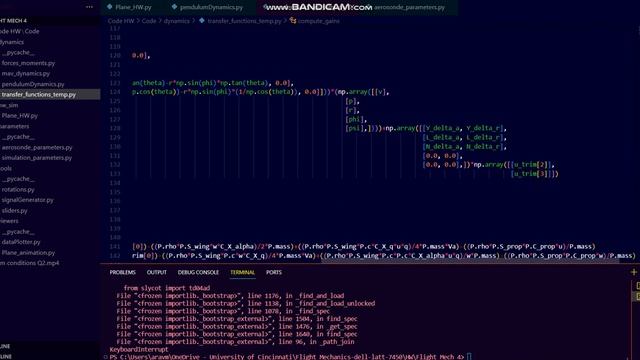Click 'KeyboardInterrupt' text in terminal

tap(139, 349)
